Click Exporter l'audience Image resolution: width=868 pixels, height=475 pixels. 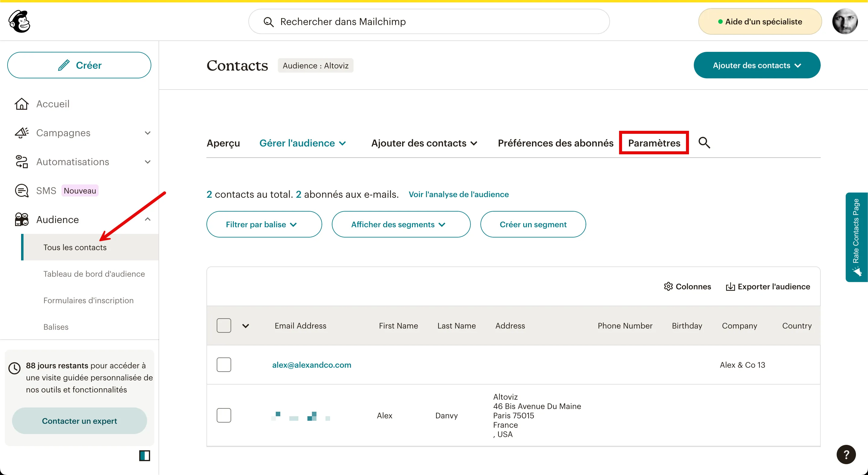(768, 286)
